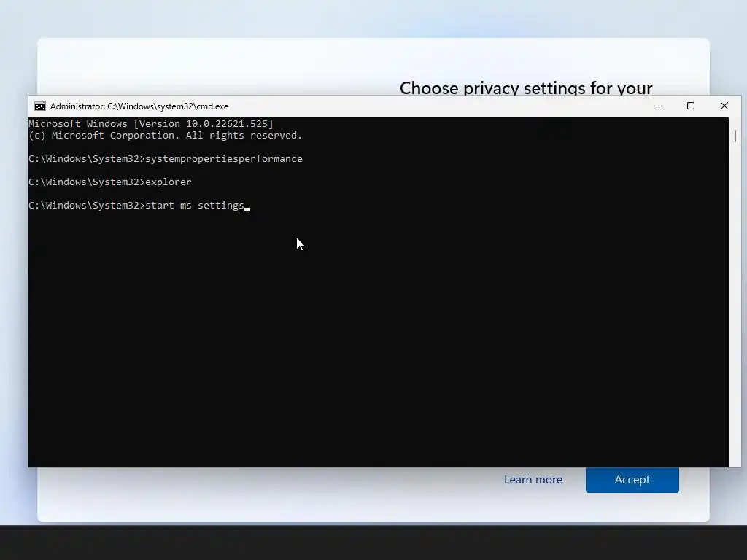Click the Microsoft Corporation copyright line
Screen dimensions: 747x560
point(166,135)
